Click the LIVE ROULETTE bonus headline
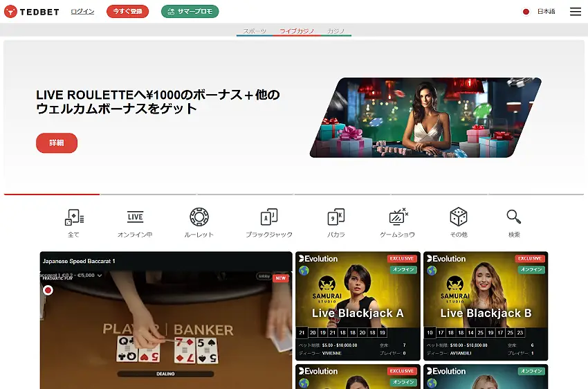This screenshot has height=389, width=588. pyautogui.click(x=158, y=101)
